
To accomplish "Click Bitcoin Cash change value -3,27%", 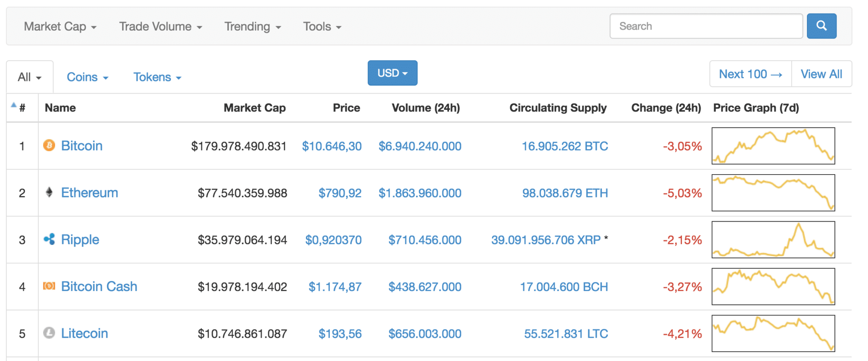I will click(x=682, y=287).
